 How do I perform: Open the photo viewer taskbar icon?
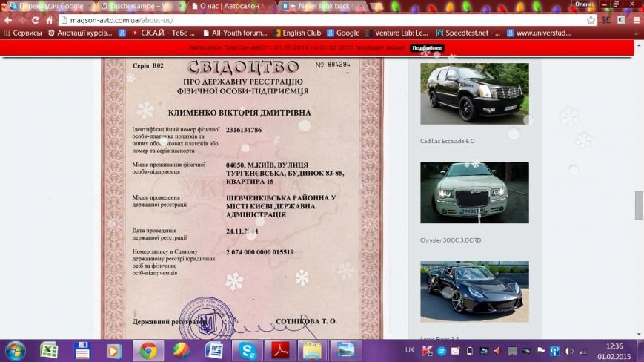[346, 351]
